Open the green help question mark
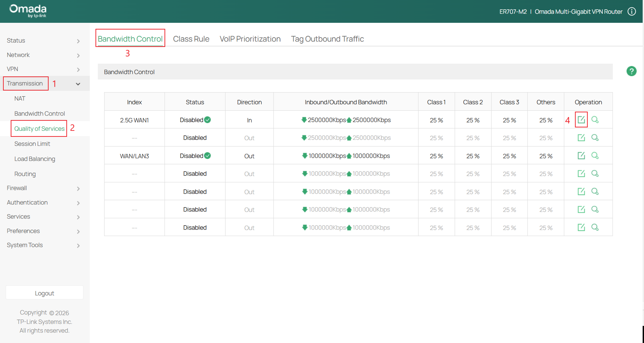Screen dimensions: 644x343 click(631, 71)
